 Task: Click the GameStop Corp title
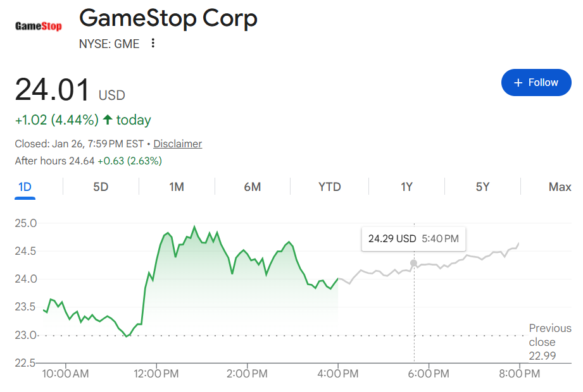pyautogui.click(x=168, y=19)
